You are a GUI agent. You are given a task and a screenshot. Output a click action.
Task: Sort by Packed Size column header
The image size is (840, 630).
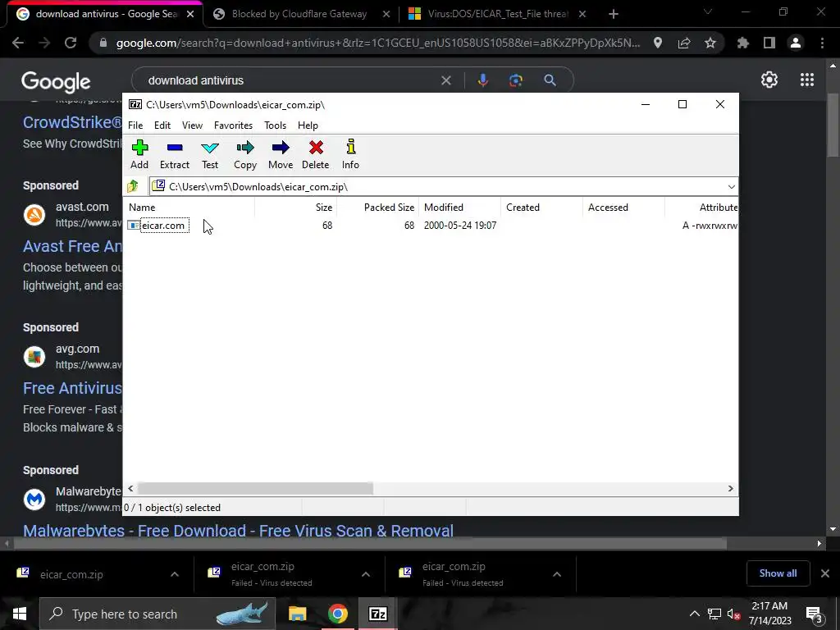(377, 208)
